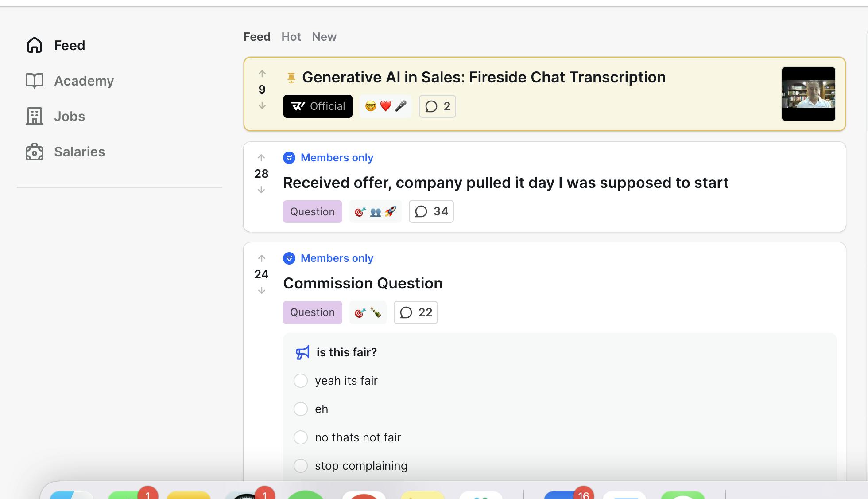Switch to the Hot tab
This screenshot has width=868, height=499.
coord(291,37)
